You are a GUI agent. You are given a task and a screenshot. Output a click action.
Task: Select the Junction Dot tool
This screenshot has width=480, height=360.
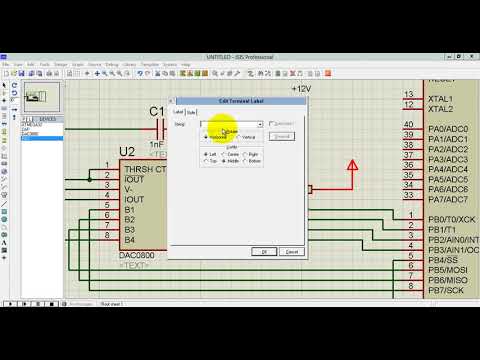click(x=4, y=100)
